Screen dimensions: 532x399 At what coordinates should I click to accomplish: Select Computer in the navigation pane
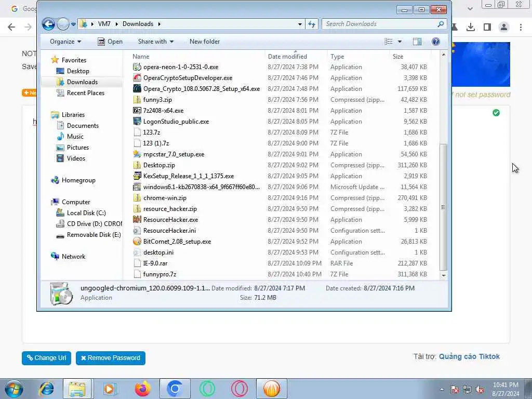[x=76, y=202]
